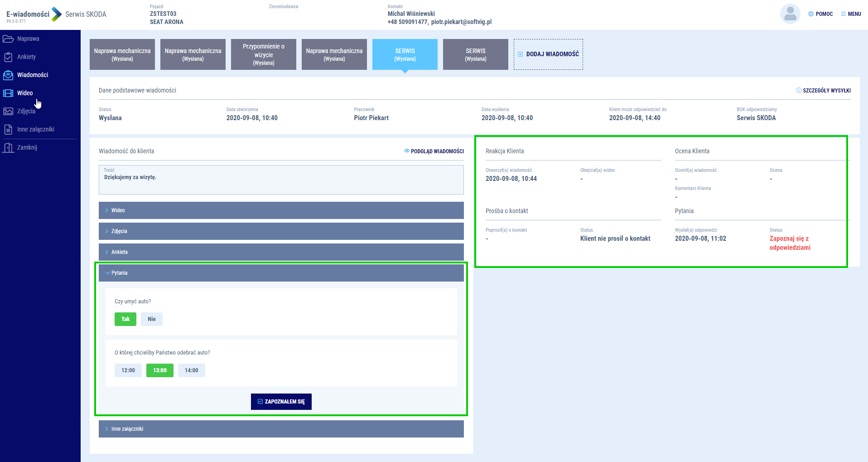Viewport: 868px width, 462px height.
Task: Click DODAJ WIADOMOŚĆ button
Action: (548, 54)
